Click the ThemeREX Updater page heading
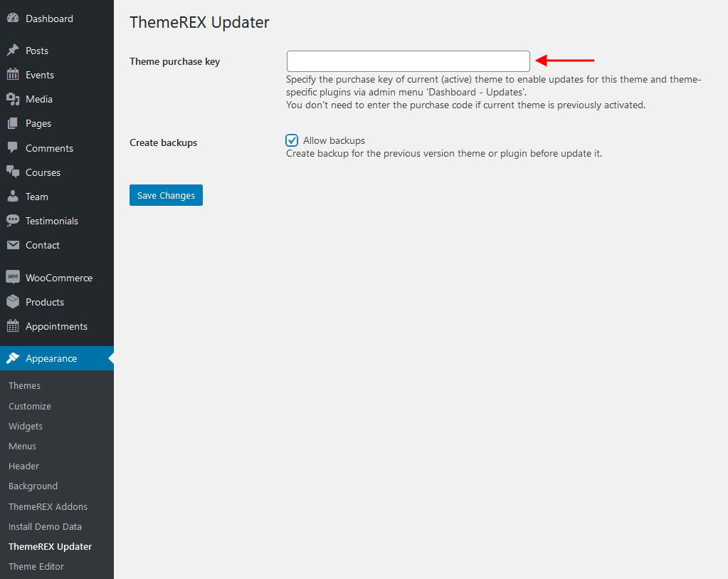The height and width of the screenshot is (579, 728). coord(199,22)
